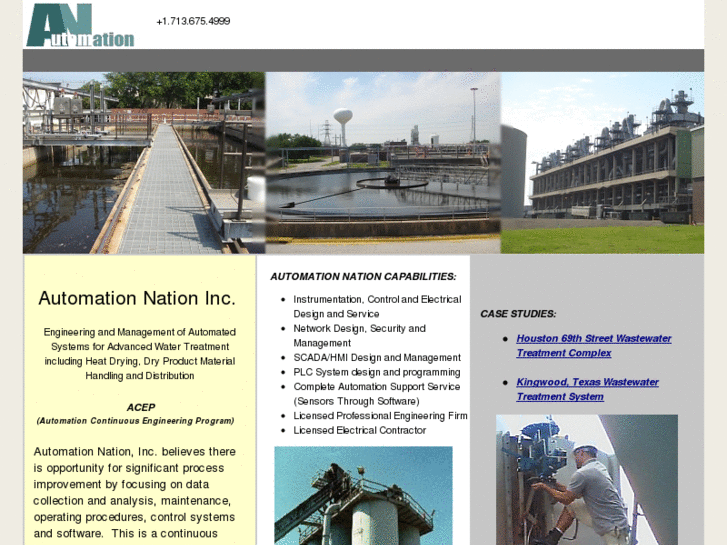
Task: Open Kingwood, Texas Wastewater Treatment System link
Action: 587,389
